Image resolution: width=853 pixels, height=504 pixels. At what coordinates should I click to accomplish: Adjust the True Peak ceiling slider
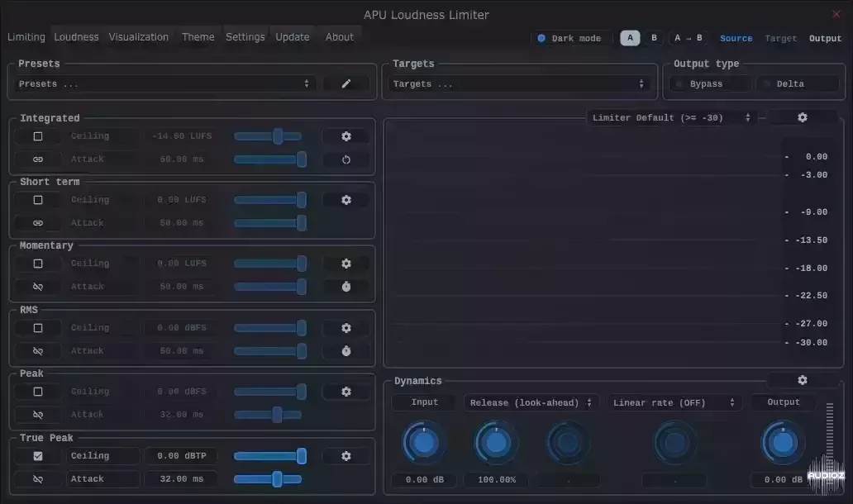pyautogui.click(x=269, y=456)
